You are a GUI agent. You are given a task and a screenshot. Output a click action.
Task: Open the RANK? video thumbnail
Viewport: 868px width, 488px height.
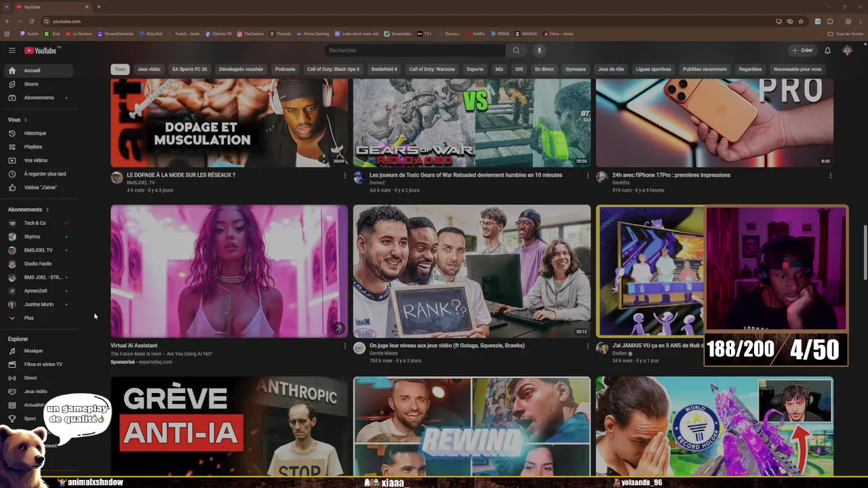pyautogui.click(x=472, y=271)
